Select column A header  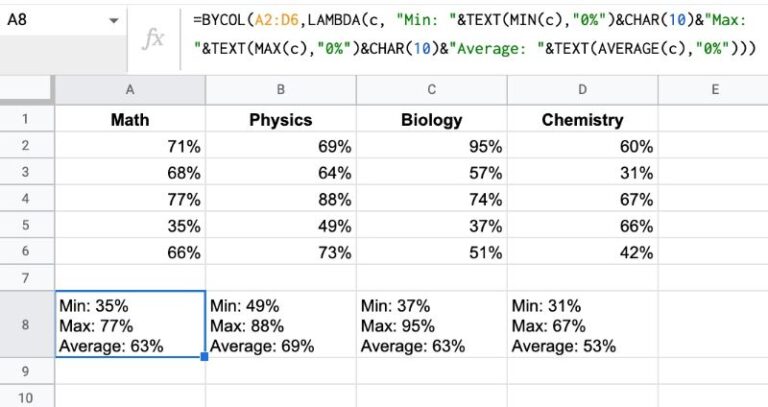click(130, 89)
